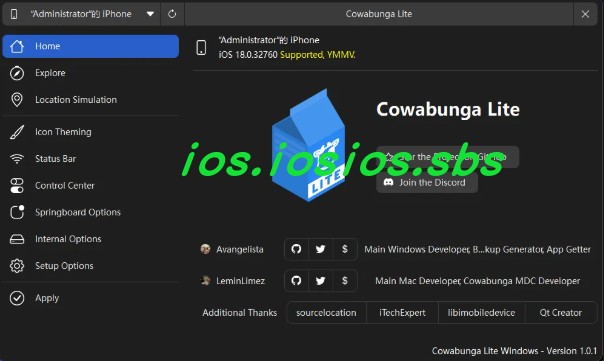Click the Status Bar wifi icon
605x361 pixels.
tap(17, 159)
